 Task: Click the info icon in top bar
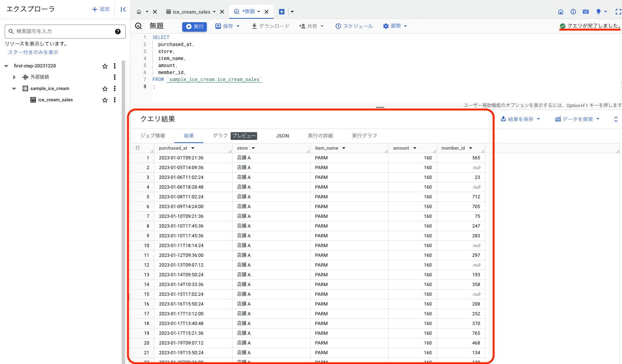(573, 12)
